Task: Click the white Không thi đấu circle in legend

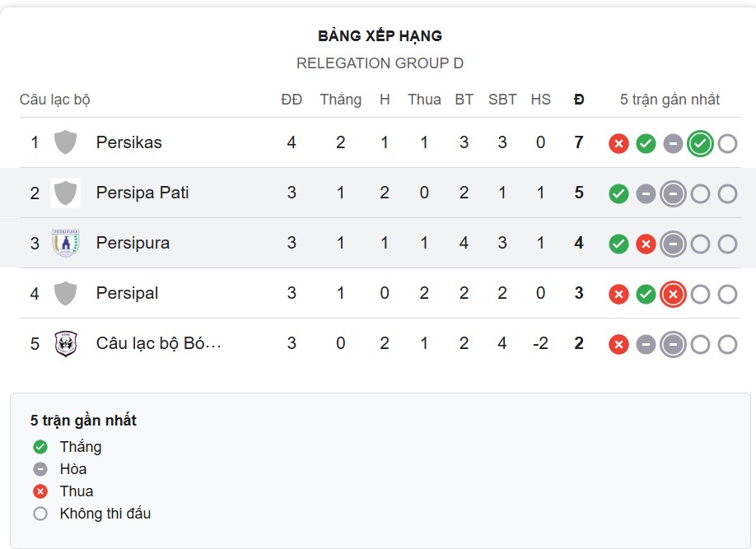Action: coord(40,513)
